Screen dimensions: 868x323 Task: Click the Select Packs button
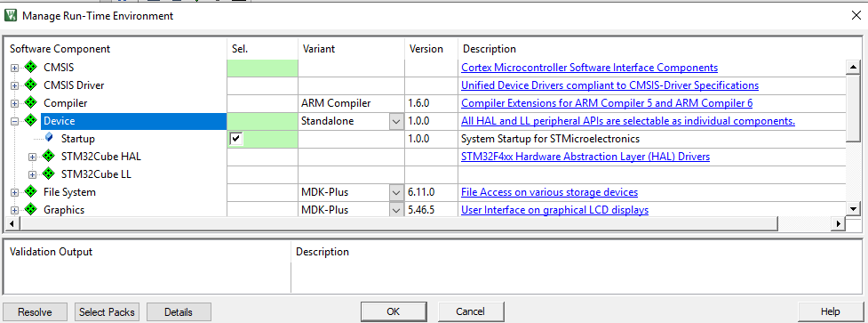pos(107,312)
